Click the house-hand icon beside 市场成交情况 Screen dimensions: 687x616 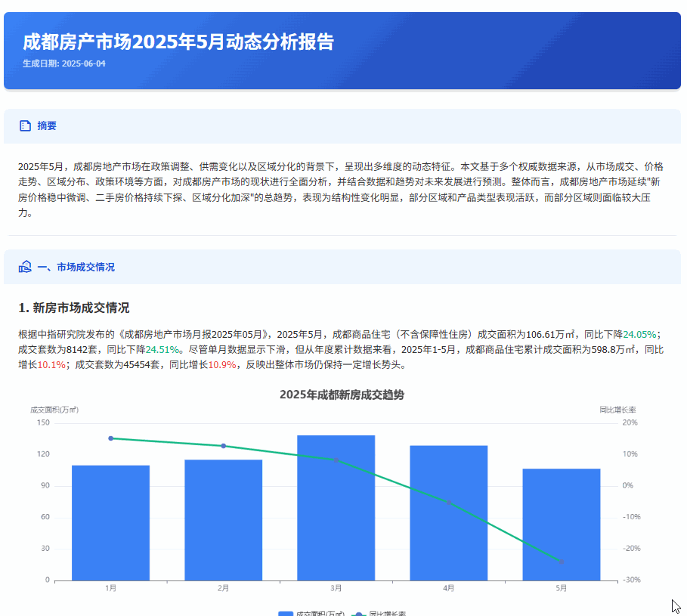click(x=25, y=267)
